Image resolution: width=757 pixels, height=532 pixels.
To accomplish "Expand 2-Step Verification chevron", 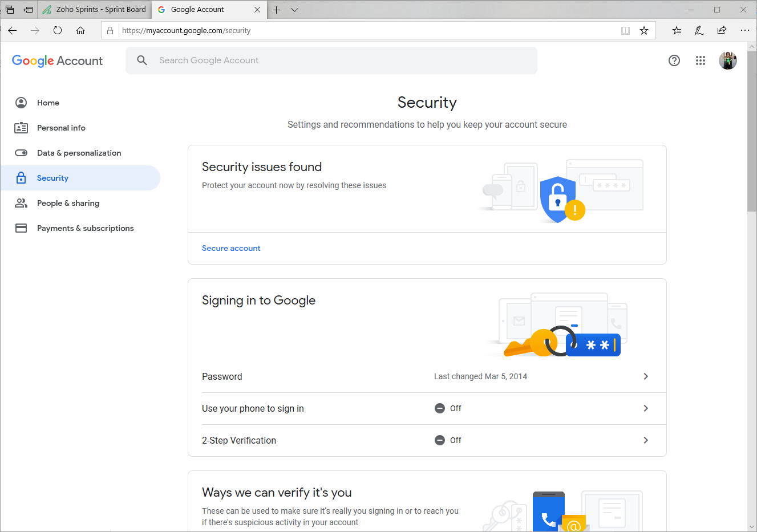I will 646,440.
